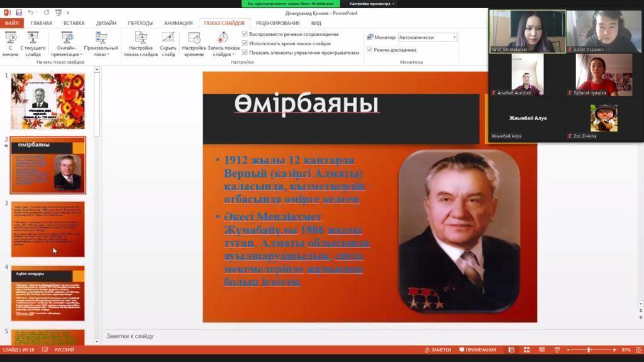Open the Монитор dropdown list

coord(453,37)
